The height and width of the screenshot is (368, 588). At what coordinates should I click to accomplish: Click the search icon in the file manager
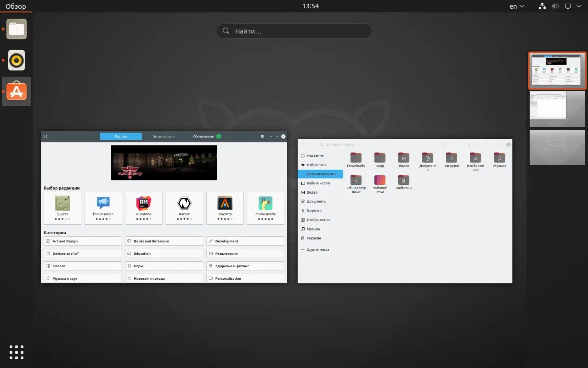[x=442, y=144]
